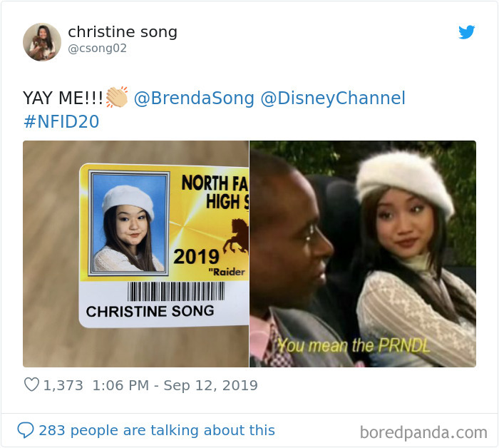View the school ID card photo

(x=136, y=254)
